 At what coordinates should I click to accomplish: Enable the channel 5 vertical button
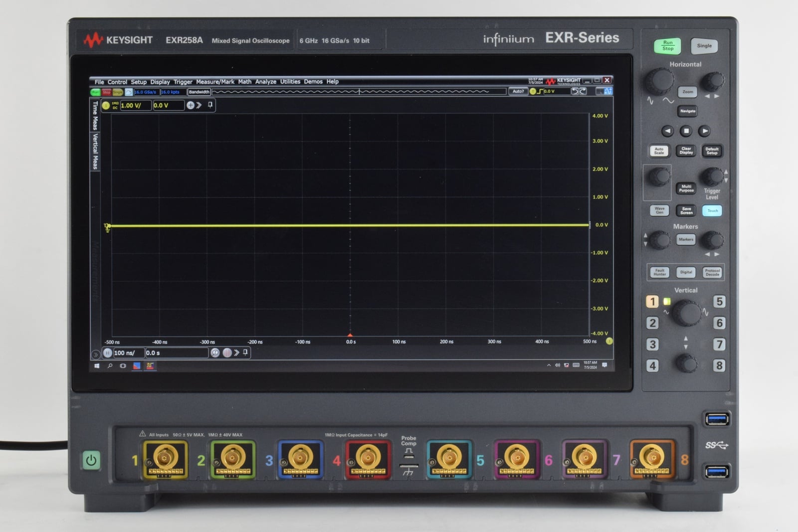coord(719,302)
